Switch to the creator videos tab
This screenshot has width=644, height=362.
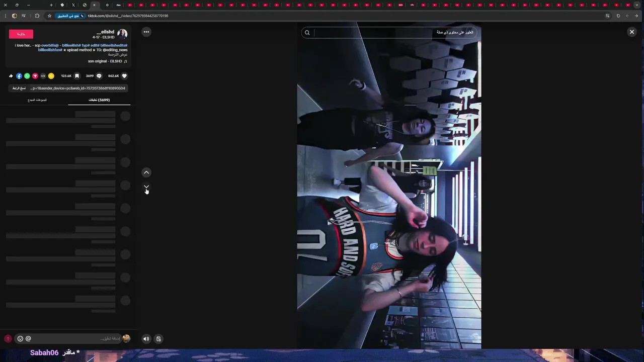pyautogui.click(x=37, y=100)
